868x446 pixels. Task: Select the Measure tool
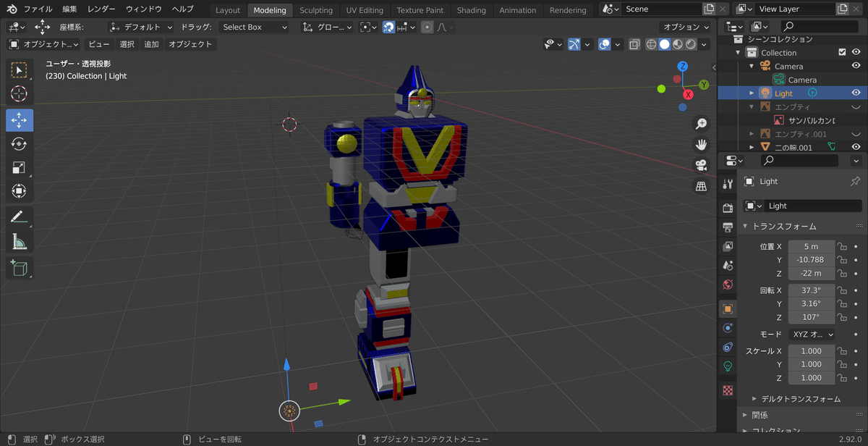pyautogui.click(x=20, y=242)
